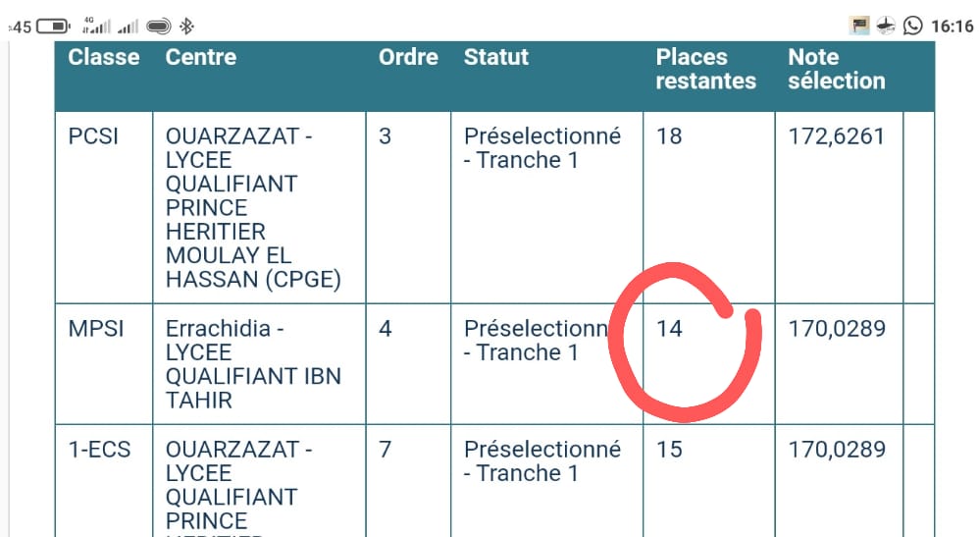The height and width of the screenshot is (537, 980).
Task: Tap the 4G signal strength icon
Action: click(94, 26)
